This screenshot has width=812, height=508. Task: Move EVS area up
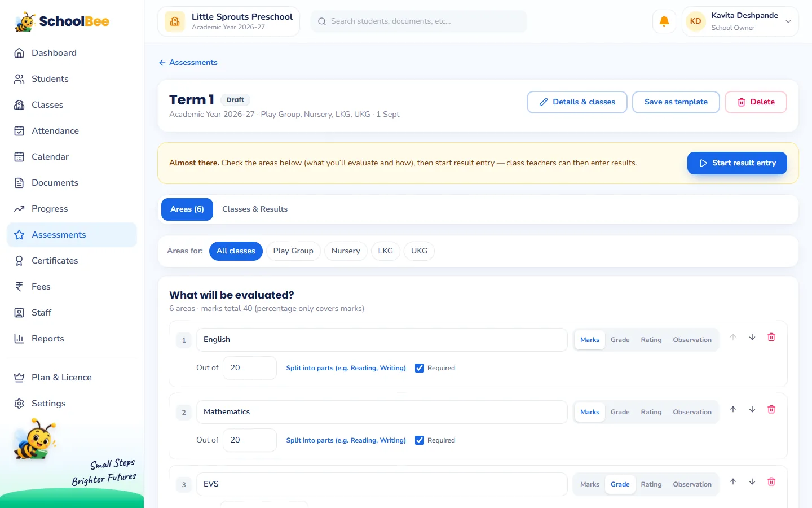[733, 481]
